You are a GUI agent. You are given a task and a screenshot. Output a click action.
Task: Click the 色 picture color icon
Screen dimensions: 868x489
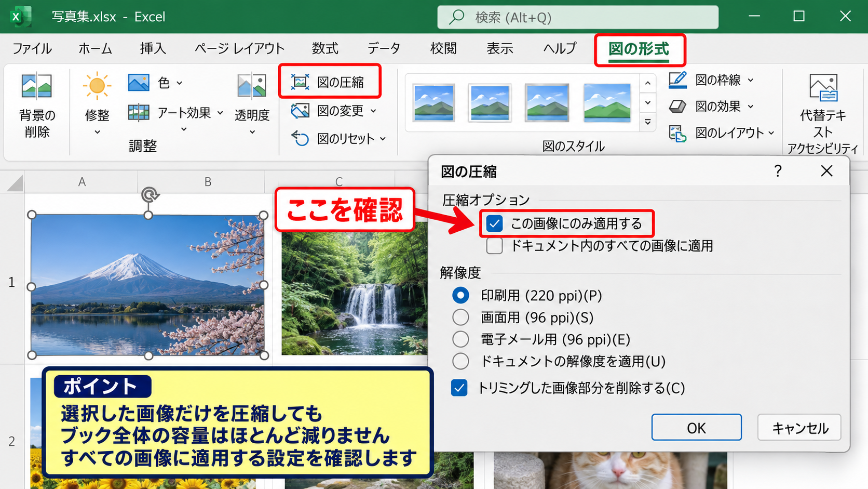[139, 83]
